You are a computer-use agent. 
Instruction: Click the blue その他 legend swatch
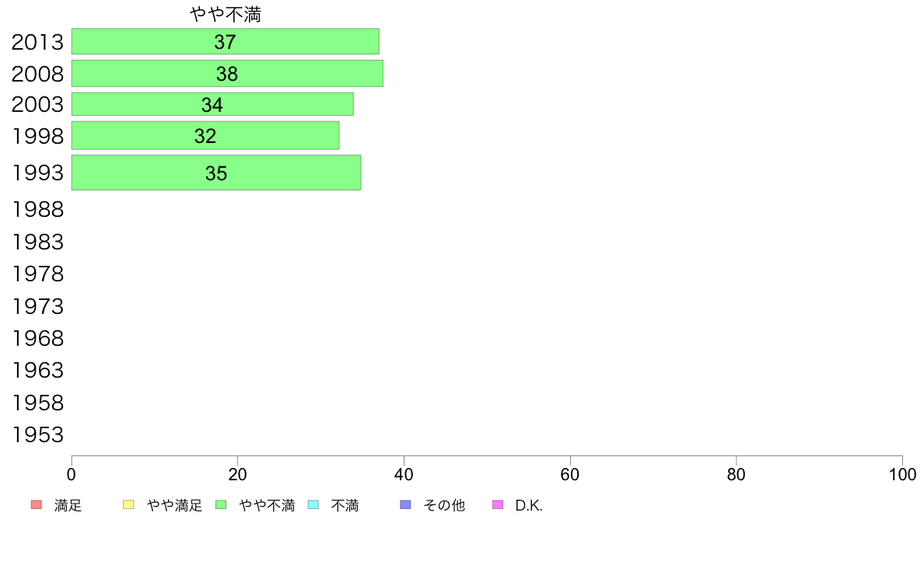click(x=405, y=505)
